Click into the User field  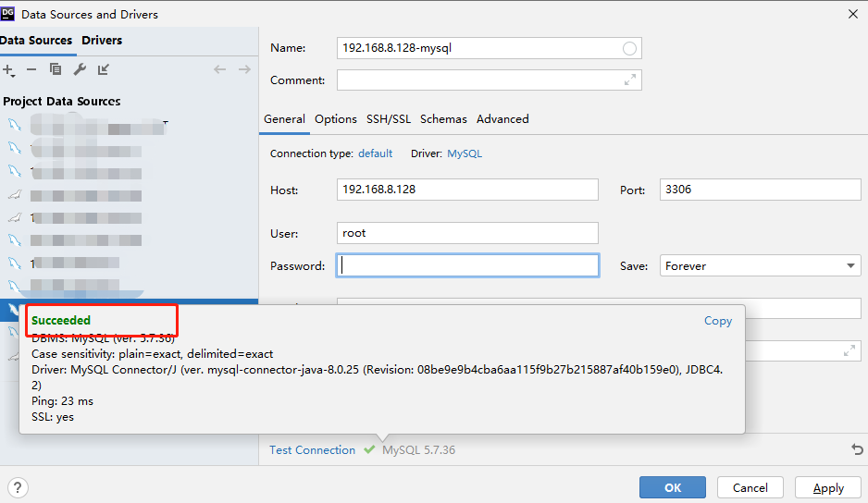tap(467, 233)
